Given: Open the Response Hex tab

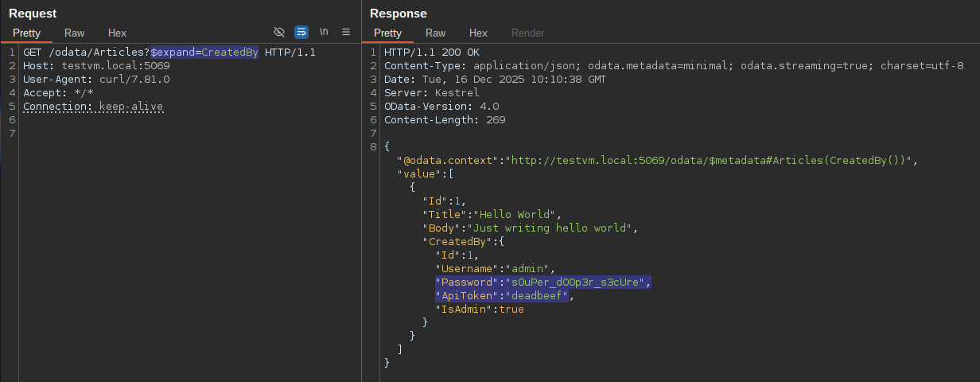Looking at the screenshot, I should tap(478, 33).
